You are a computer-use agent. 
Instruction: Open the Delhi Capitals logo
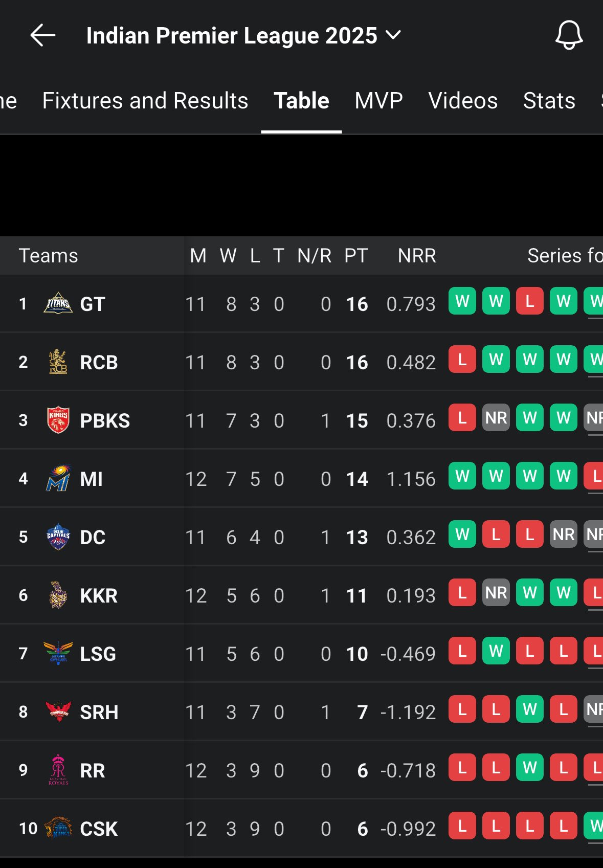tap(58, 537)
